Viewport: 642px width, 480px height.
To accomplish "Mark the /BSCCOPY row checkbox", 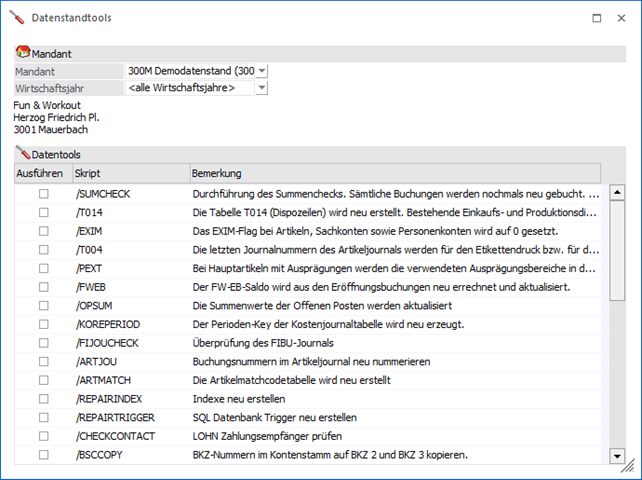I will coord(43,455).
